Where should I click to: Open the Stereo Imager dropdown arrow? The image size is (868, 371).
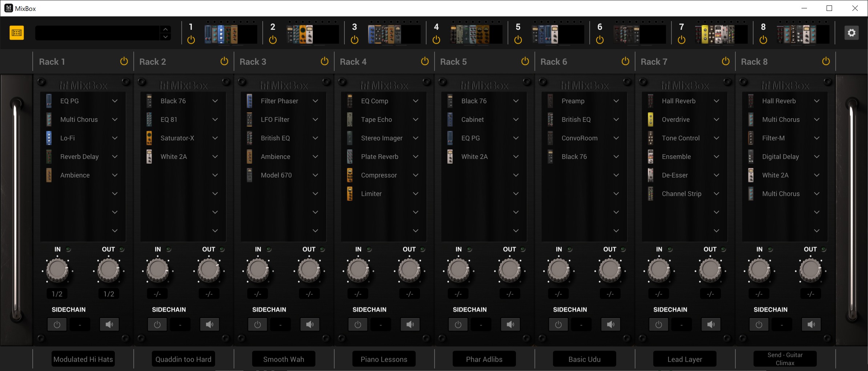[416, 138]
